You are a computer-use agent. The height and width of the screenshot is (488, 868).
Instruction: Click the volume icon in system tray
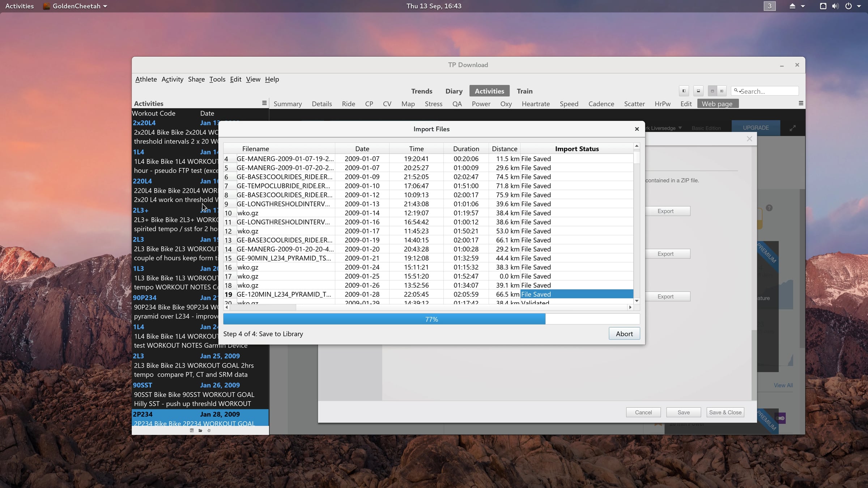click(x=835, y=6)
